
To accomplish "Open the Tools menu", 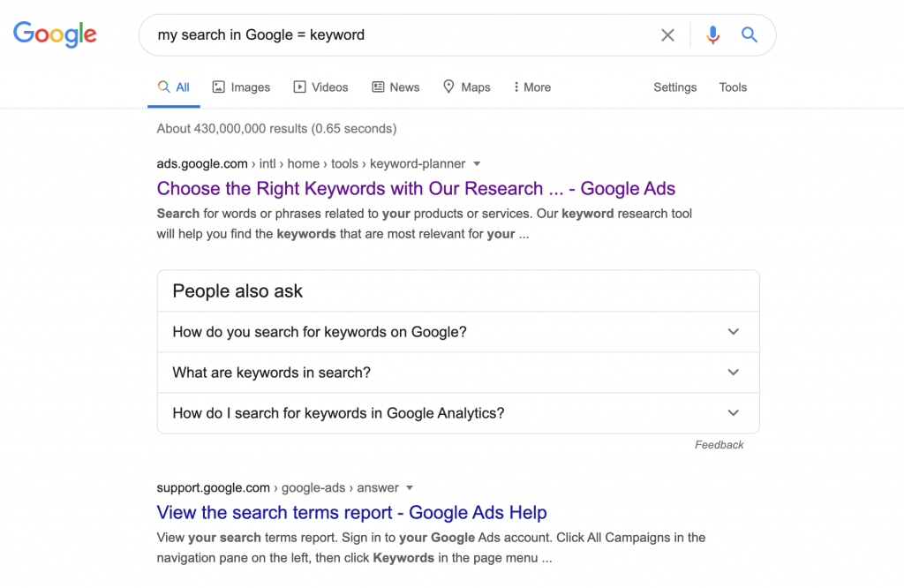I will click(x=733, y=87).
